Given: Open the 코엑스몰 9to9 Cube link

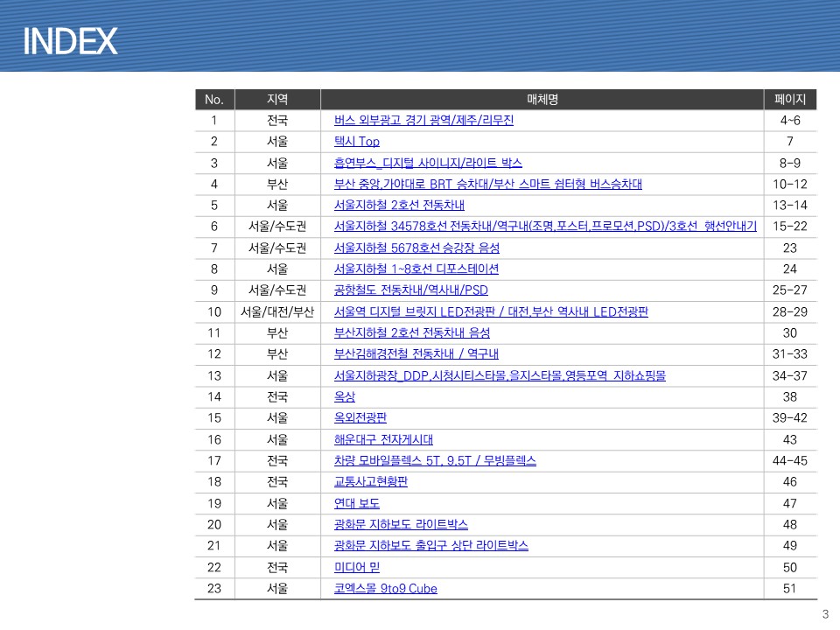Looking at the screenshot, I should [386, 589].
